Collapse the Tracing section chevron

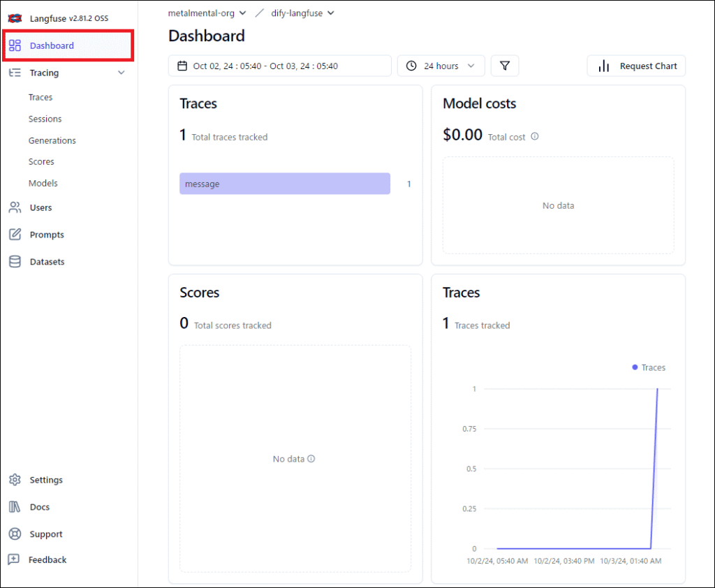pos(121,73)
